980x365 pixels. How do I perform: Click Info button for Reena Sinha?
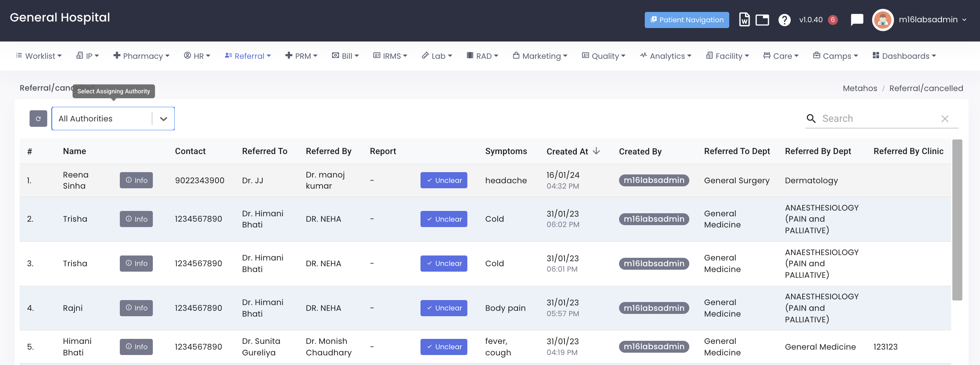tap(136, 180)
